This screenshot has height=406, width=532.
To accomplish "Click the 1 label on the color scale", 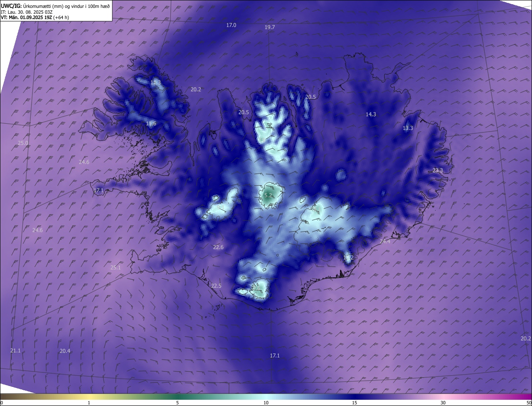I will (x=89, y=403).
